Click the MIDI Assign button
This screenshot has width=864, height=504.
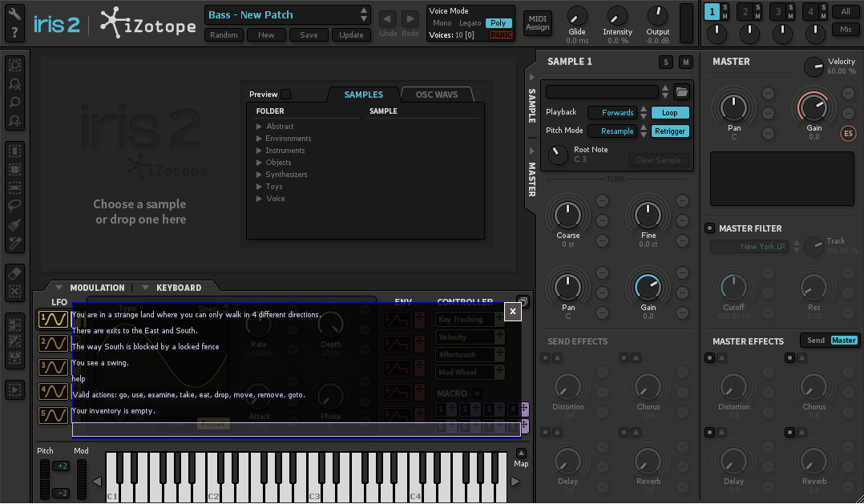point(537,23)
